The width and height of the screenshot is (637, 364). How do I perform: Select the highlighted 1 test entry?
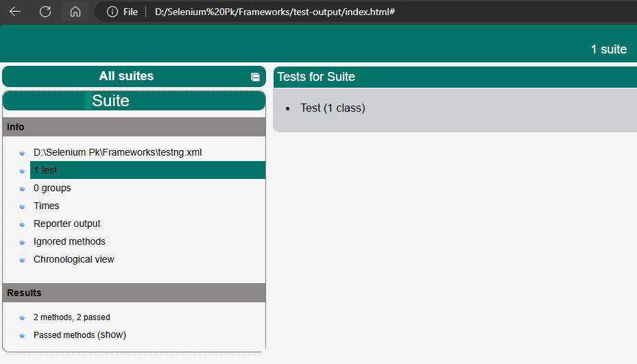[x=148, y=170]
